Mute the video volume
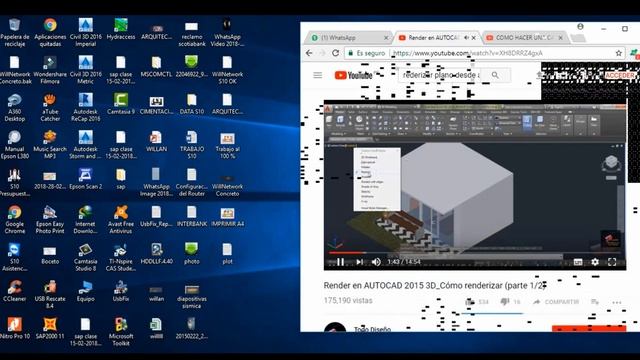The image size is (640, 360). (x=376, y=262)
